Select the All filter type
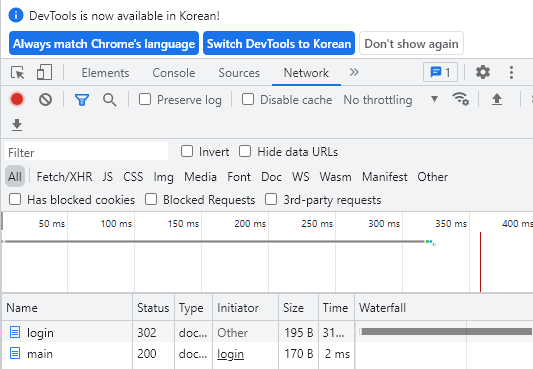 click(15, 177)
